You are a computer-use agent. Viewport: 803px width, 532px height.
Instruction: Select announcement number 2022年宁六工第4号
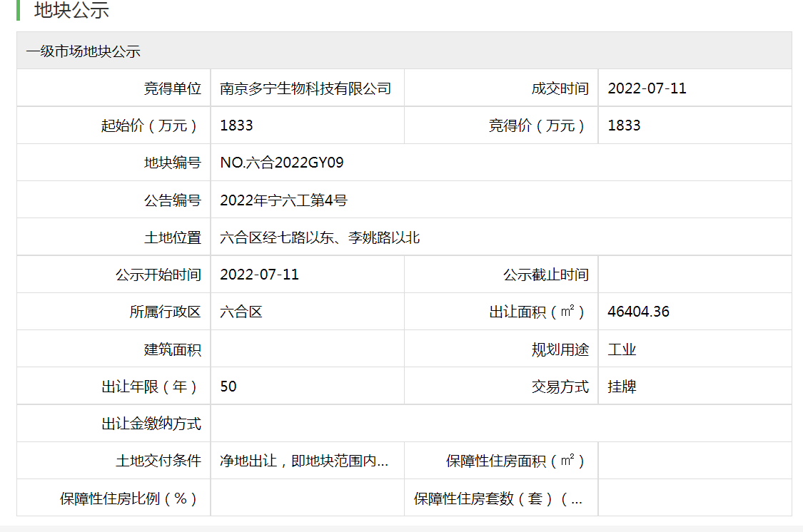[x=283, y=200]
